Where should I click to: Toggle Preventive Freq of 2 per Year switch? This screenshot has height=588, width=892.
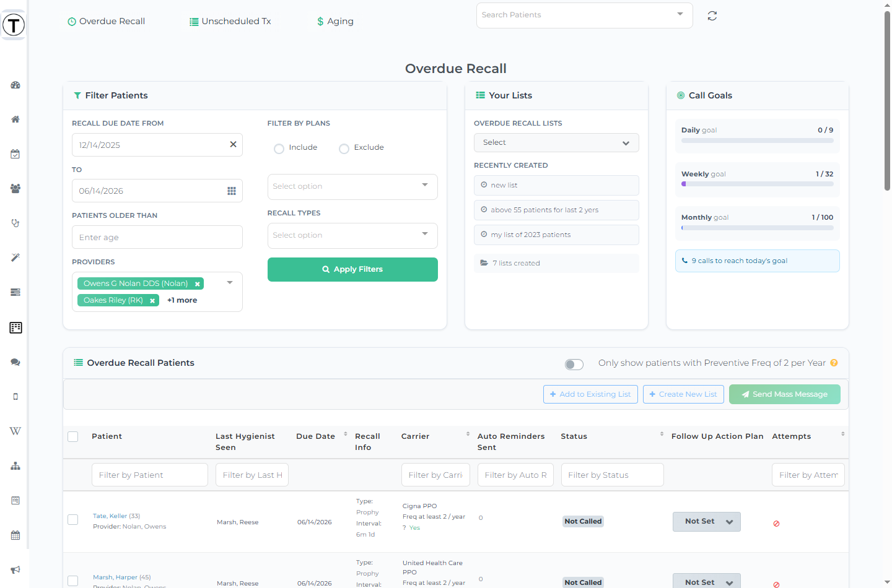[x=574, y=364]
